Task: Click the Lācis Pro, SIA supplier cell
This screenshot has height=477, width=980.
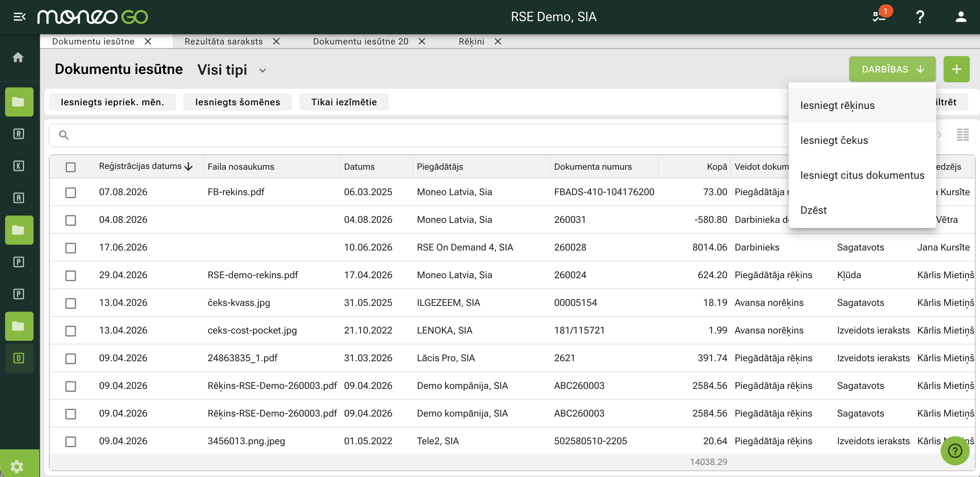Action: (x=446, y=358)
